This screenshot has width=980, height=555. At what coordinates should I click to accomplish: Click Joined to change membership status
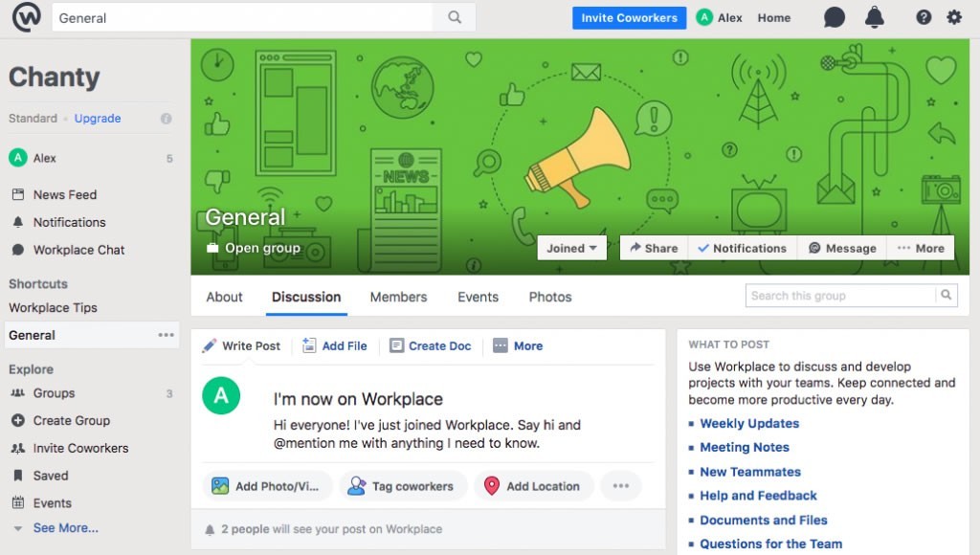[x=570, y=248]
